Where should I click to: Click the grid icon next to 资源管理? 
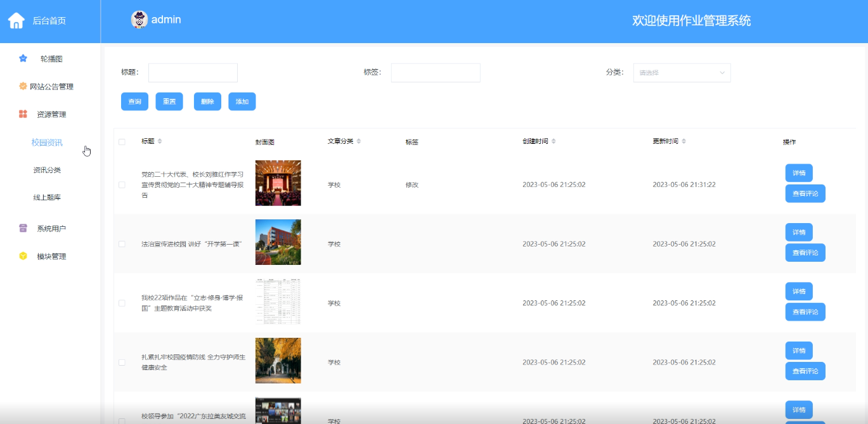click(23, 114)
